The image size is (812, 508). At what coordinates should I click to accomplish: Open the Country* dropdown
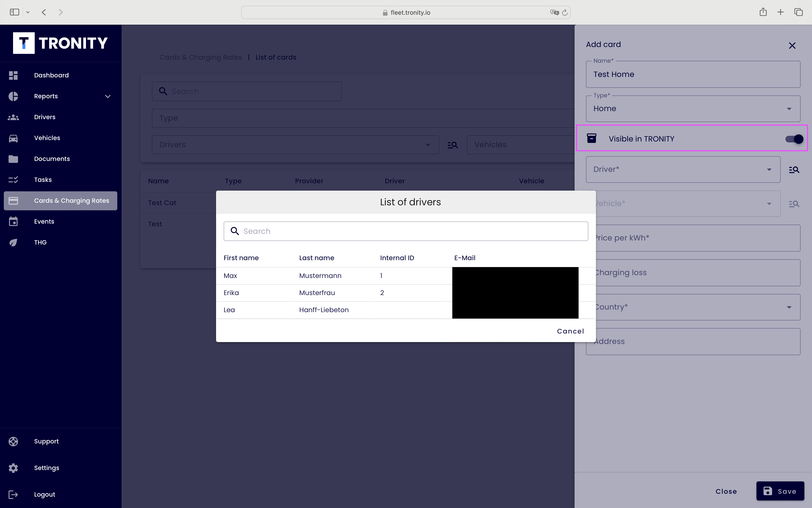pos(693,307)
